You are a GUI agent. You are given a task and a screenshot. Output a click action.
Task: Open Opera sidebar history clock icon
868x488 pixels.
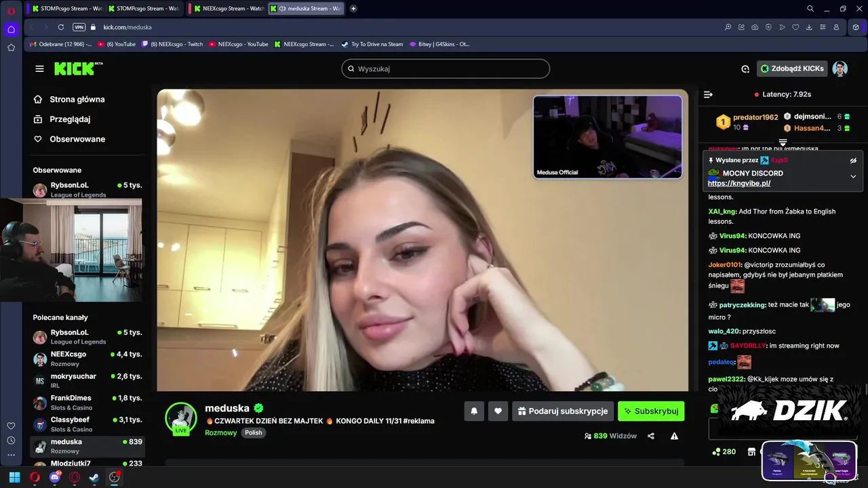(11, 441)
